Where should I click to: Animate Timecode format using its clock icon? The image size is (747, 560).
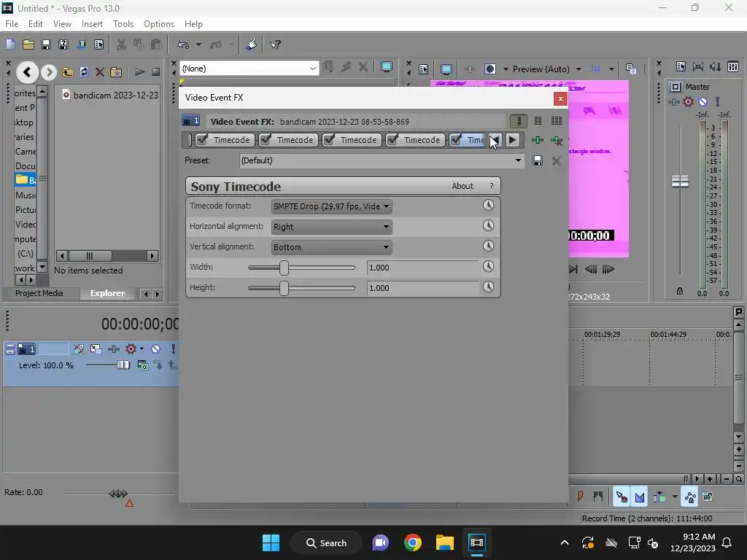(488, 205)
